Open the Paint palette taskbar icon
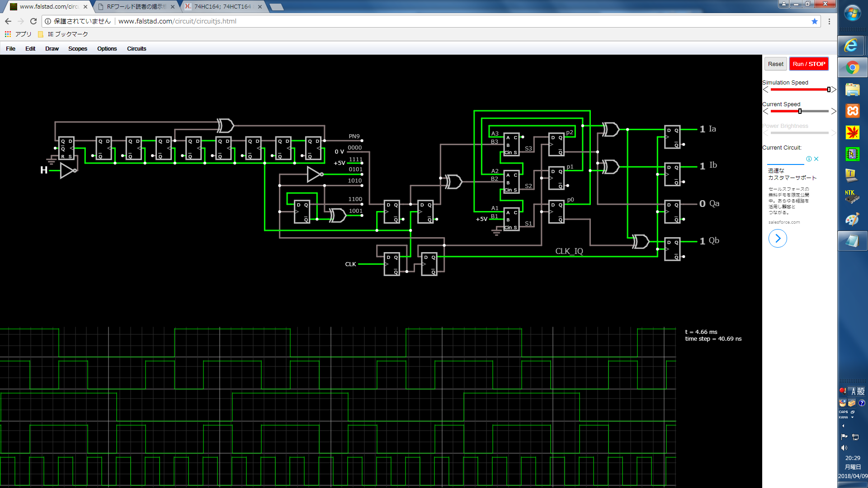The image size is (868, 488). [853, 220]
